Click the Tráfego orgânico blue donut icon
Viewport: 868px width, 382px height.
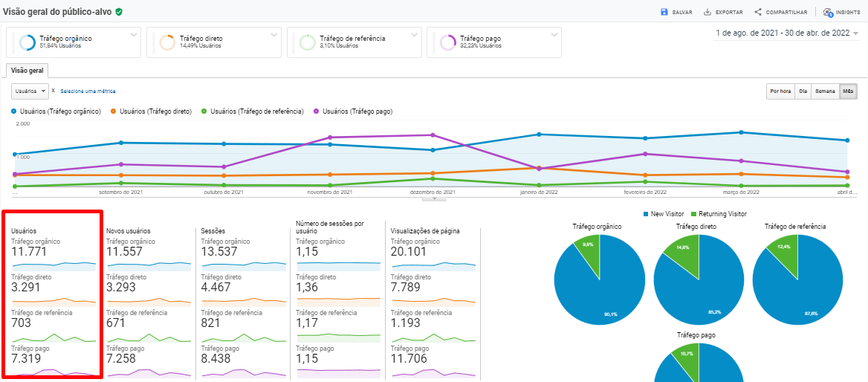point(27,42)
